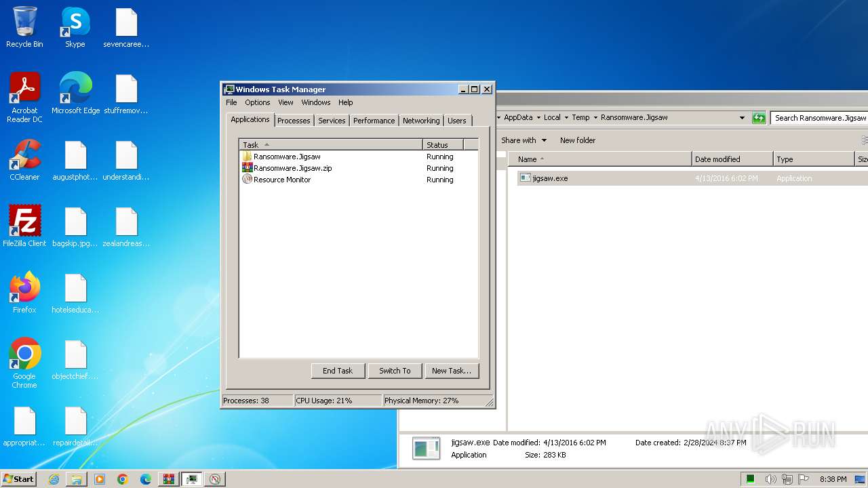This screenshot has width=868, height=488.
Task: Switch to the Services tab
Action: tap(332, 121)
